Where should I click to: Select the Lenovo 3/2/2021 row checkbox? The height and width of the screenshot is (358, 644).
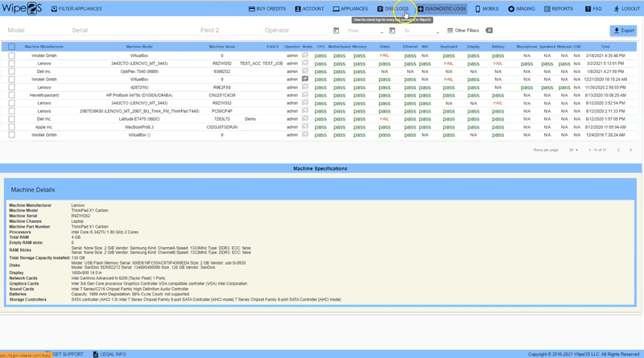click(11, 64)
